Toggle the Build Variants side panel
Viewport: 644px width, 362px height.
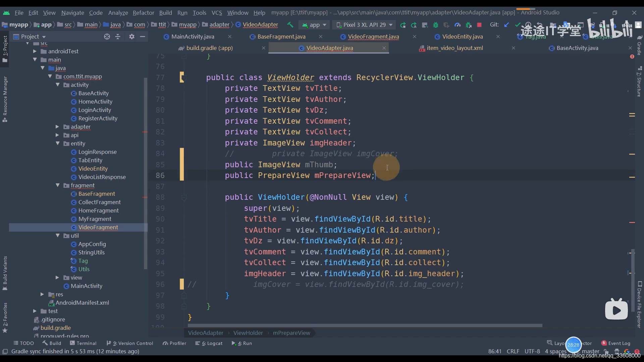5,273
